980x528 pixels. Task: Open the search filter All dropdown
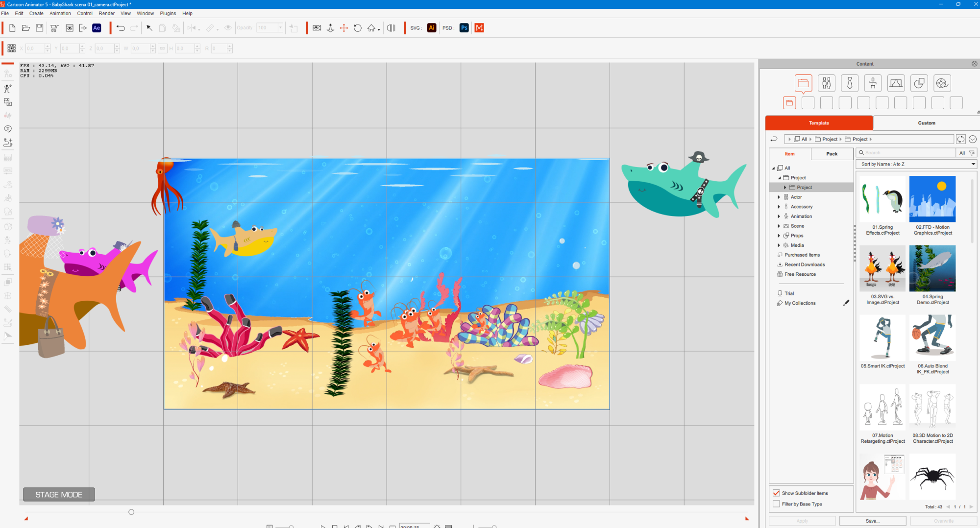coord(967,153)
